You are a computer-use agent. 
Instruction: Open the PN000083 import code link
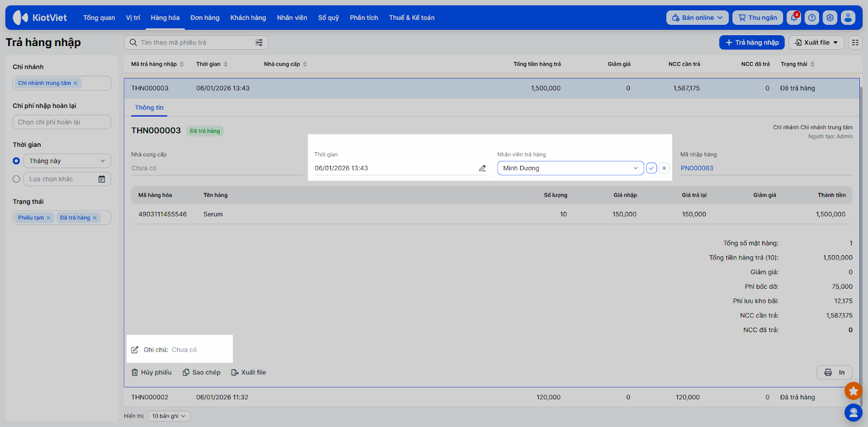697,169
